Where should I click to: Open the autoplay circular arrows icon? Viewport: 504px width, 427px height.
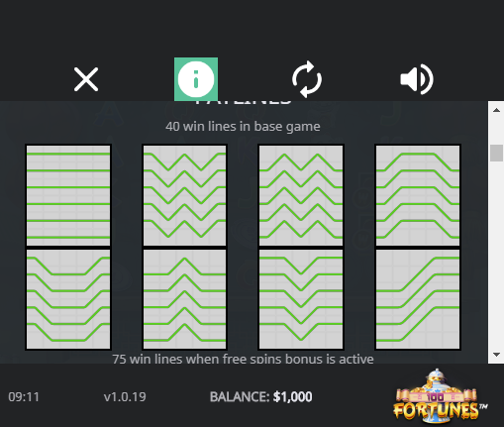pos(307,79)
